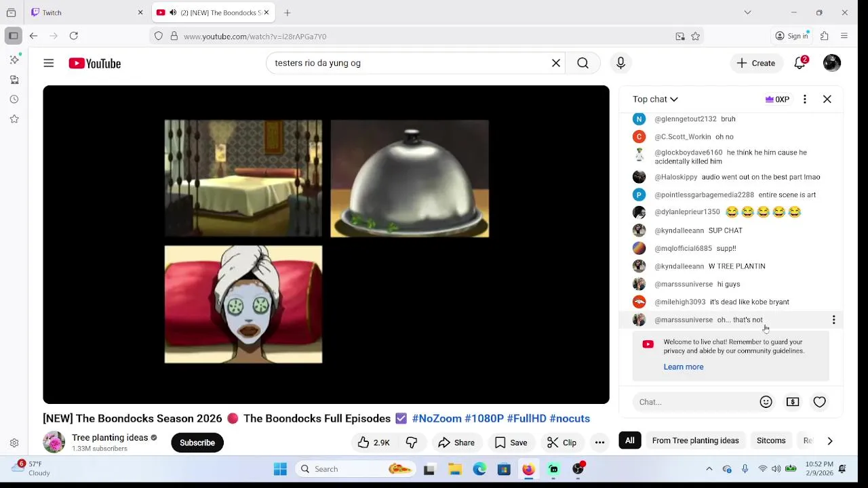
Task: Open the chat emoji picker
Action: (766, 402)
